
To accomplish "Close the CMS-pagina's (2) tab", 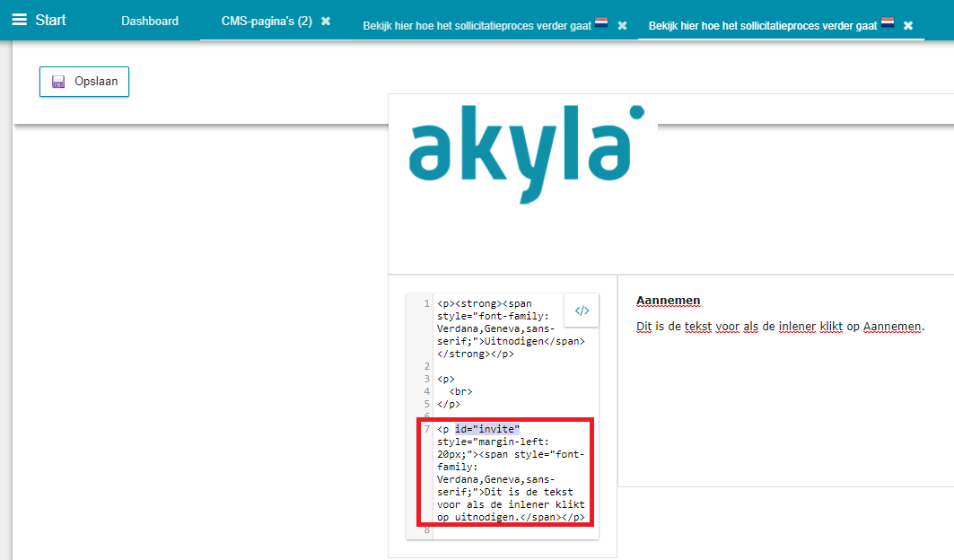I will tap(326, 22).
